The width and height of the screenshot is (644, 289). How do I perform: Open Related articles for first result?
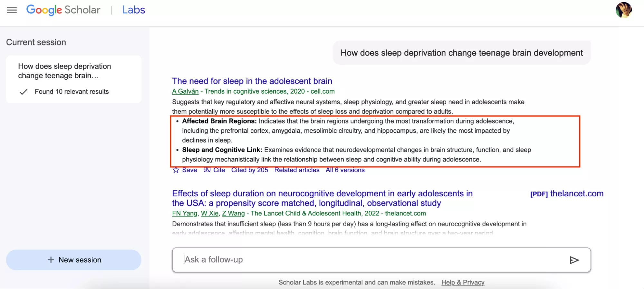297,170
